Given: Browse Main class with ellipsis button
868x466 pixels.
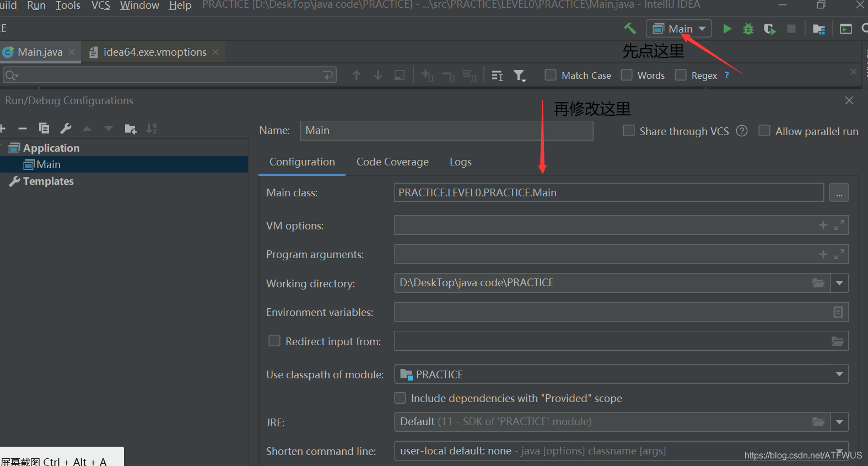Looking at the screenshot, I should click(x=839, y=192).
